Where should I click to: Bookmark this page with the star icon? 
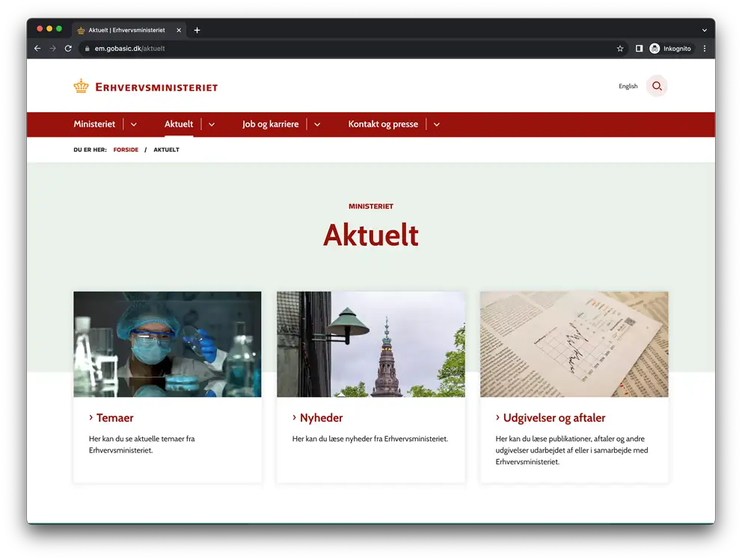(x=620, y=49)
